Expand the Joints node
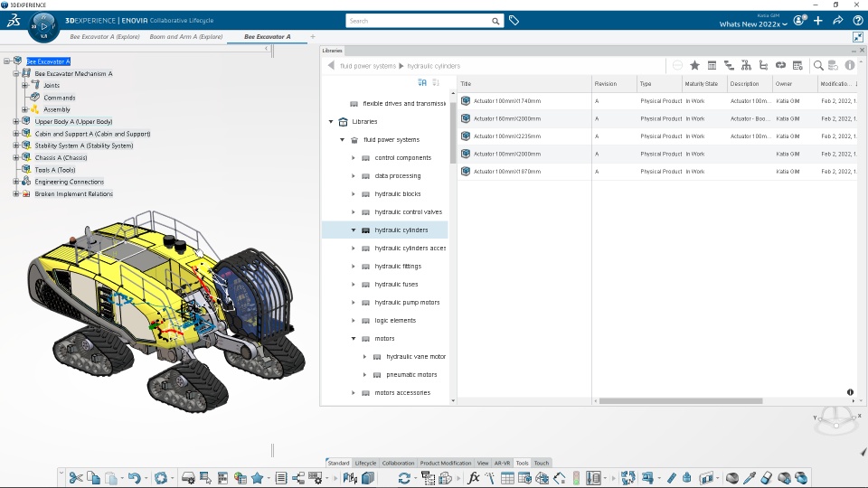 pyautogui.click(x=25, y=85)
